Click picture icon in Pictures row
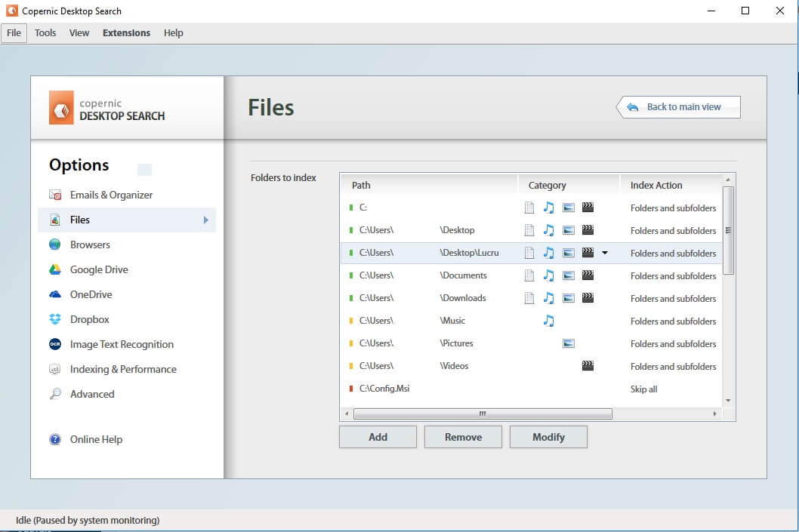The width and height of the screenshot is (799, 532). point(569,343)
